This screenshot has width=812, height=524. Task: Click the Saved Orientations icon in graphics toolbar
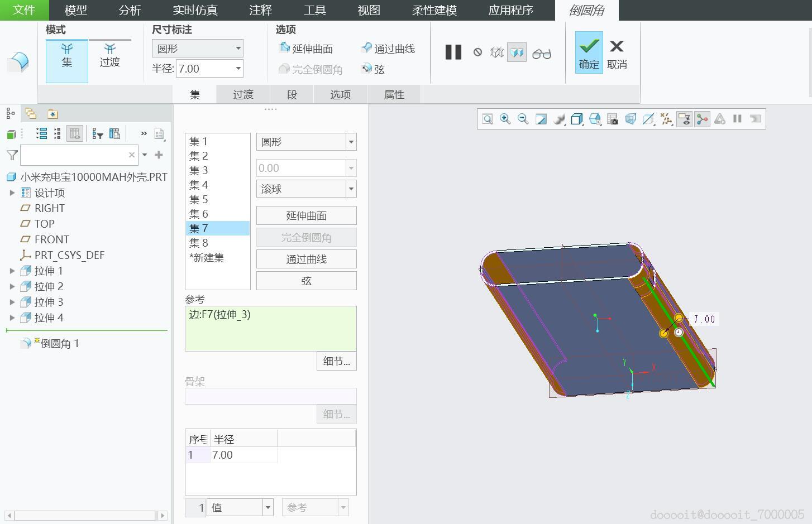point(595,118)
